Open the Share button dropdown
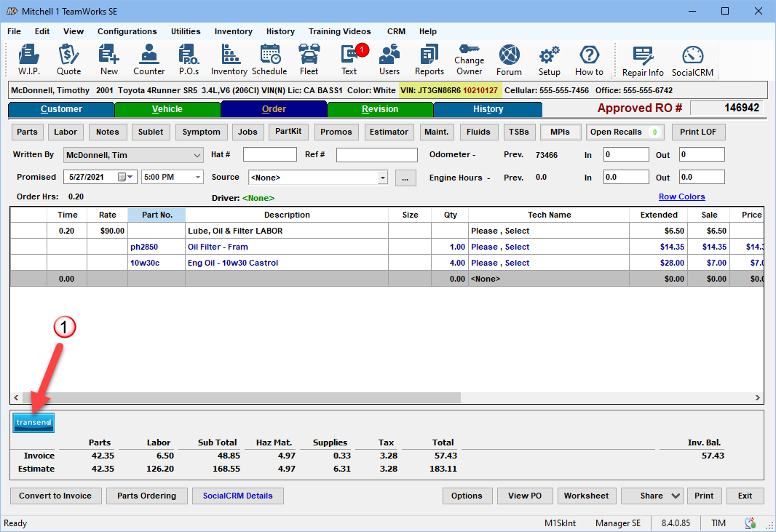 (x=676, y=496)
